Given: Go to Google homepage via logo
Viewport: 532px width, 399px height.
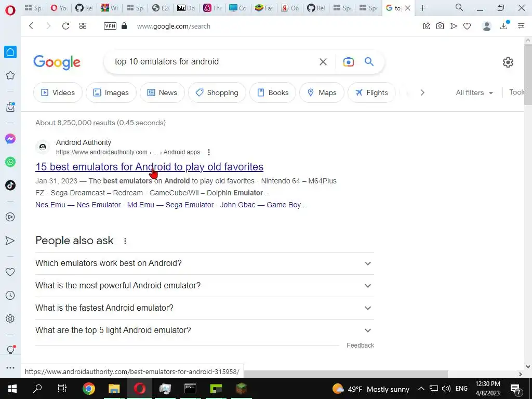Looking at the screenshot, I should (57, 62).
